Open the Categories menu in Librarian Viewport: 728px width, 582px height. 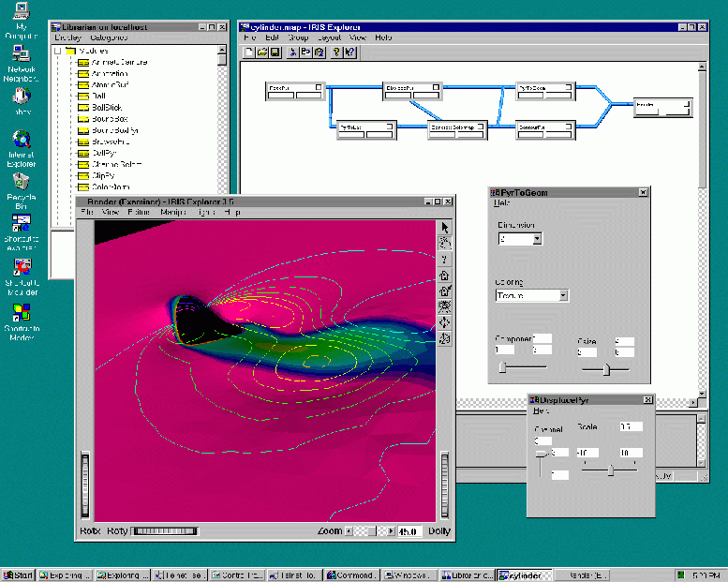pyautogui.click(x=110, y=37)
